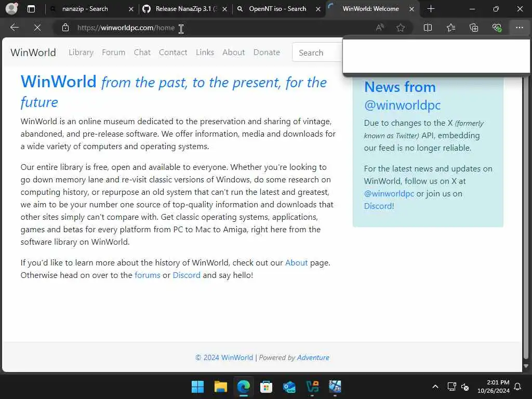The height and width of the screenshot is (399, 532).
Task: Open the Chat nav item
Action: click(x=142, y=52)
